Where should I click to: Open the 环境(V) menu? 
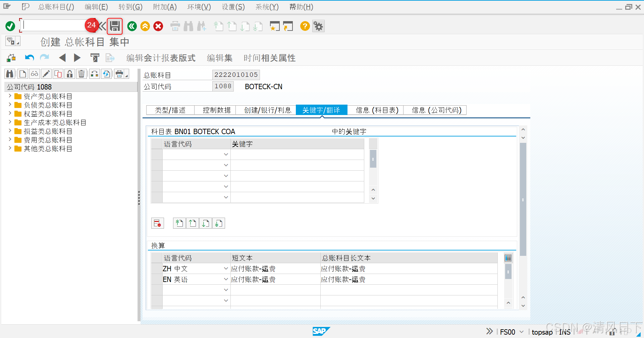click(x=199, y=7)
